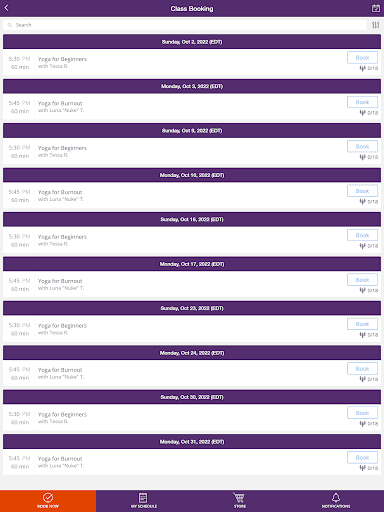This screenshot has width=384, height=512.
Task: Book the Sunday Oct 16 class
Action: 362,235
